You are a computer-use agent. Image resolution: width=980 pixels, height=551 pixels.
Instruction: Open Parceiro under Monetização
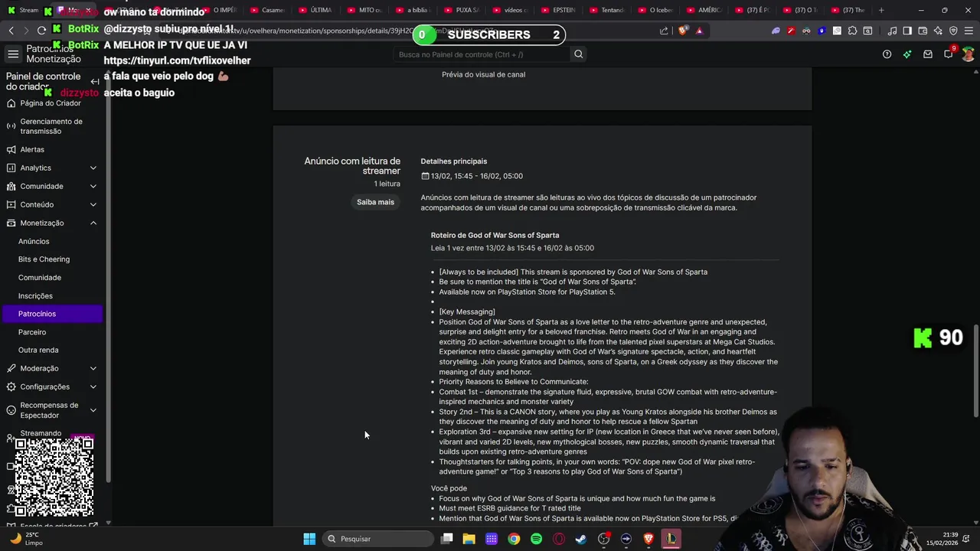pyautogui.click(x=32, y=332)
